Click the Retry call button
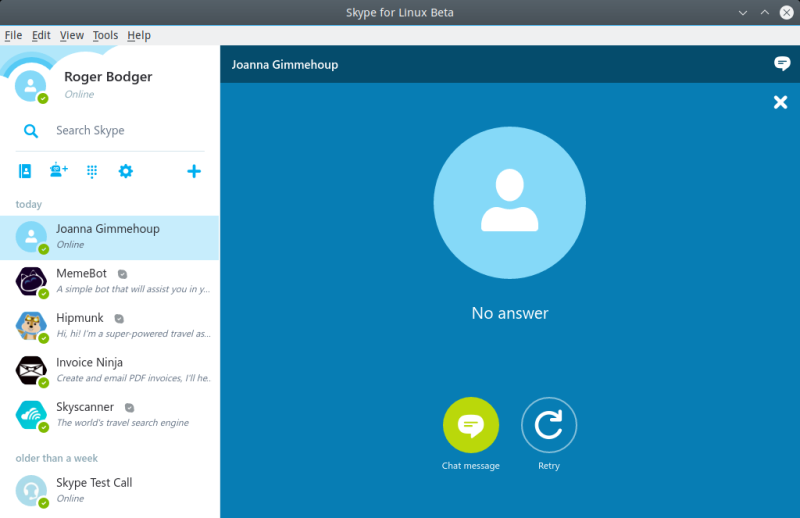Viewport: 800px width, 518px height. coord(549,425)
